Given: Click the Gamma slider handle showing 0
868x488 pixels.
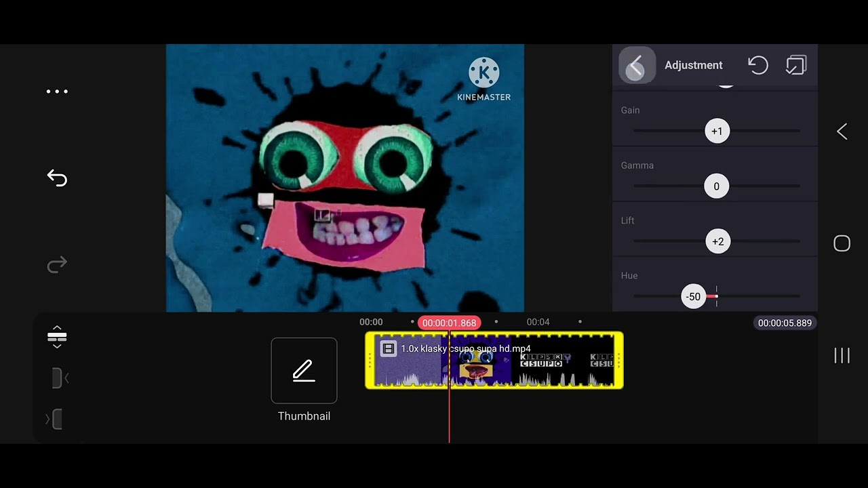Looking at the screenshot, I should (716, 186).
